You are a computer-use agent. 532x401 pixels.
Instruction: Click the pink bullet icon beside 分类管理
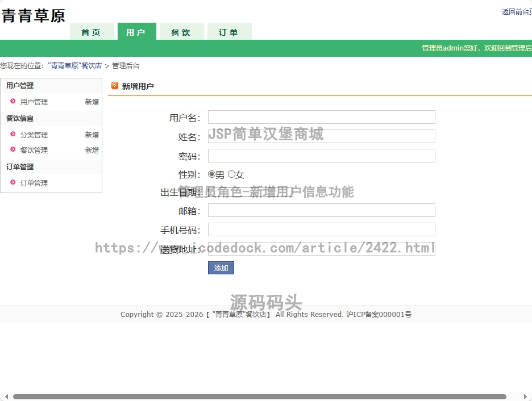tap(13, 134)
